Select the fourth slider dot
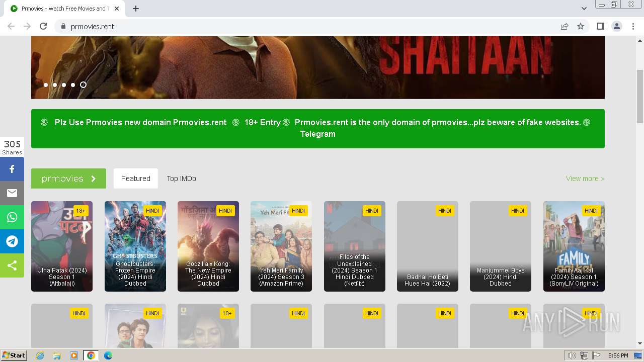The height and width of the screenshot is (362, 644). pyautogui.click(x=73, y=85)
